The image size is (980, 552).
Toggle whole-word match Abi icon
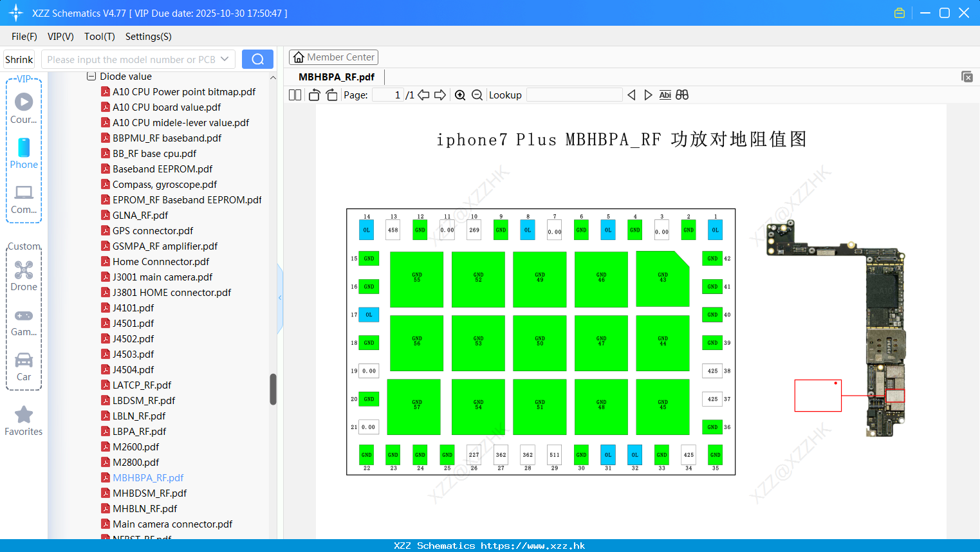point(665,95)
